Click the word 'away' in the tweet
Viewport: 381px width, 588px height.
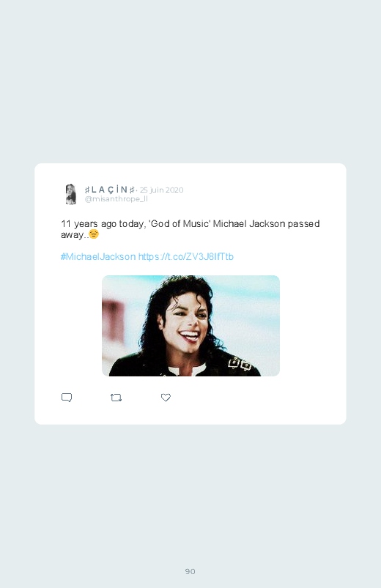click(x=72, y=235)
